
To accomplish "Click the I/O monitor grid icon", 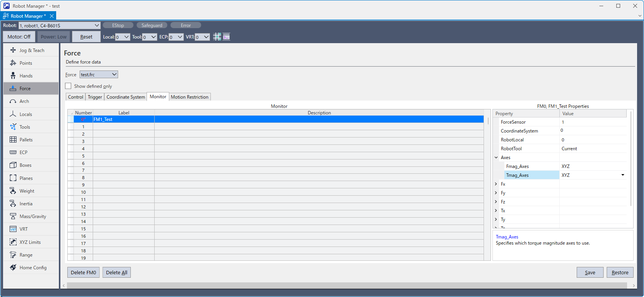I will point(217,37).
